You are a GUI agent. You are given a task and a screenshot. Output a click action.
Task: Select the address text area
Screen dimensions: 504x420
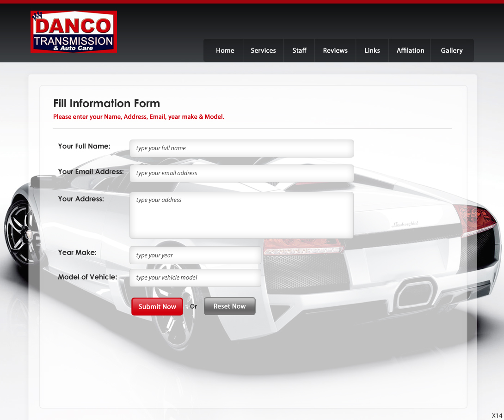pos(242,215)
